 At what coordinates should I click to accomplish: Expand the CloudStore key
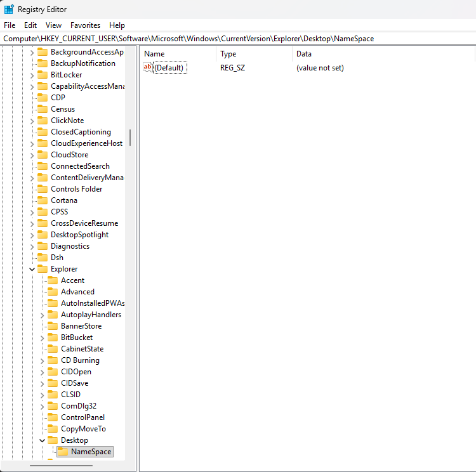32,155
